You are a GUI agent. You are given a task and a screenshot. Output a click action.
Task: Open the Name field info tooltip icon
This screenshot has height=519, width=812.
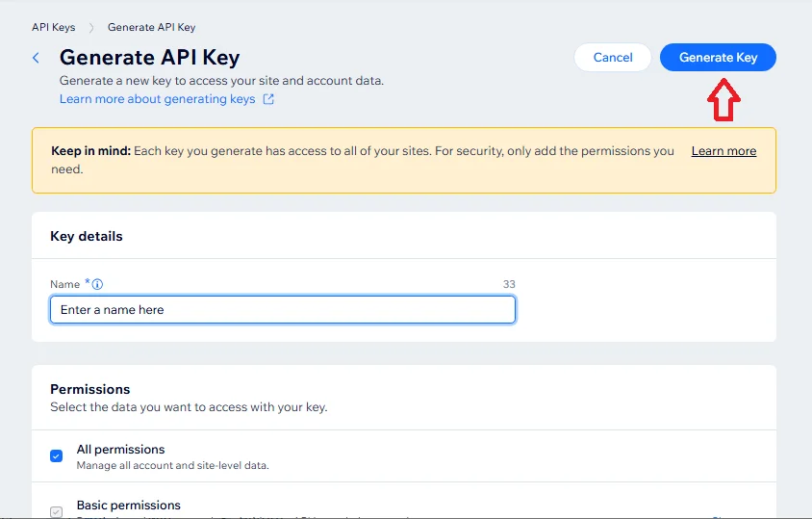(97, 284)
